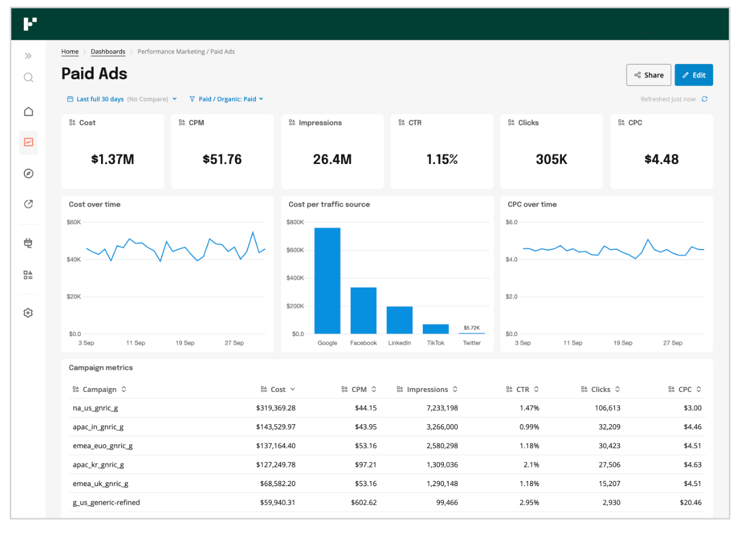Click the metric icon on CPM card
The height and width of the screenshot is (540, 756).
point(182,123)
